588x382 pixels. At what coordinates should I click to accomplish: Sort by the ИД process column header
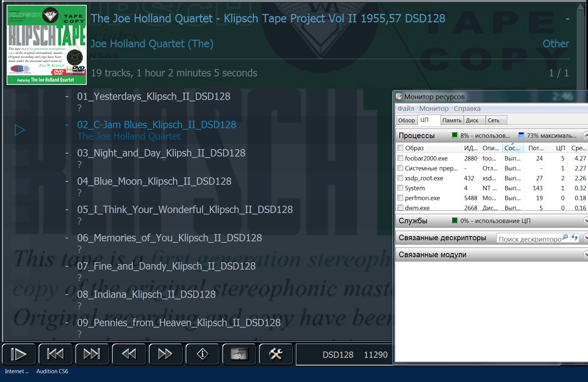pos(471,148)
